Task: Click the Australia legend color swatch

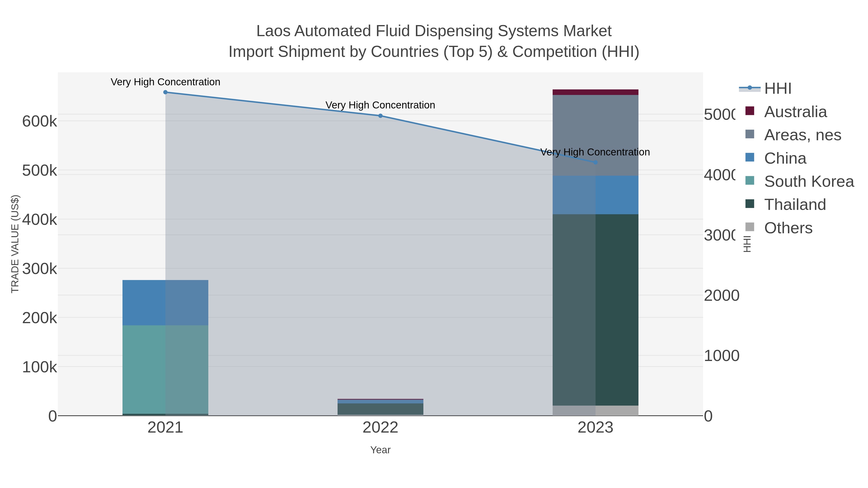Action: point(750,111)
